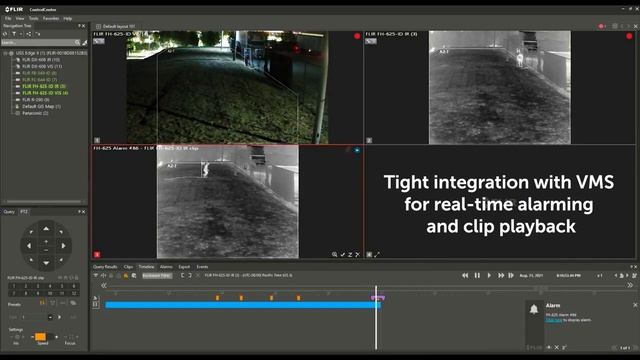Open the Events tab
The height and width of the screenshot is (360, 640).
(x=202, y=267)
